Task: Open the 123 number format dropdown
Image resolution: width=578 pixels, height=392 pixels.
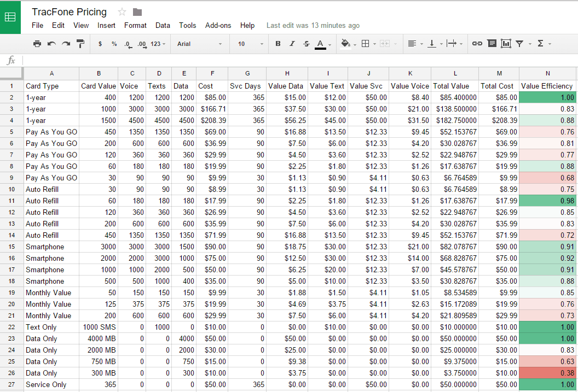Action: (x=158, y=44)
